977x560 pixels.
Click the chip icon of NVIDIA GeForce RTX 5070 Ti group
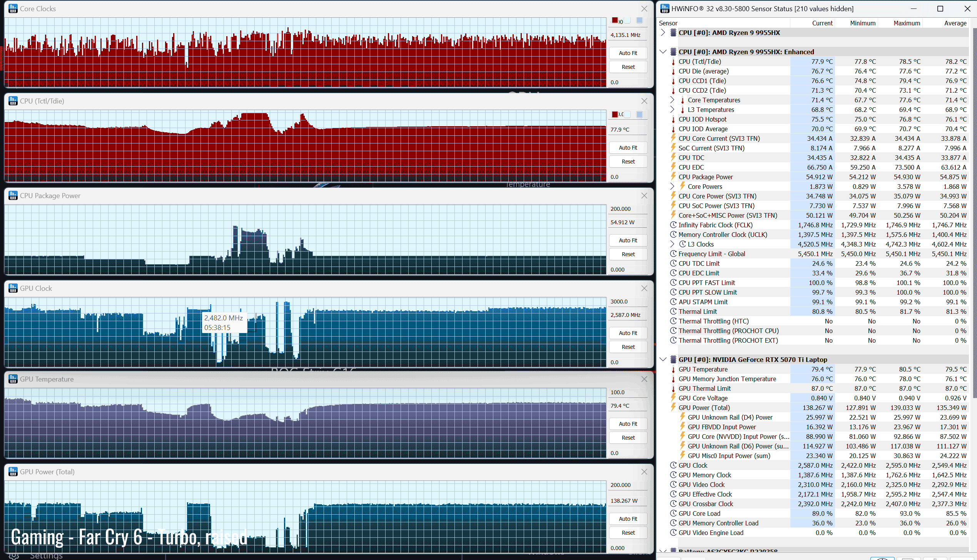tap(673, 360)
